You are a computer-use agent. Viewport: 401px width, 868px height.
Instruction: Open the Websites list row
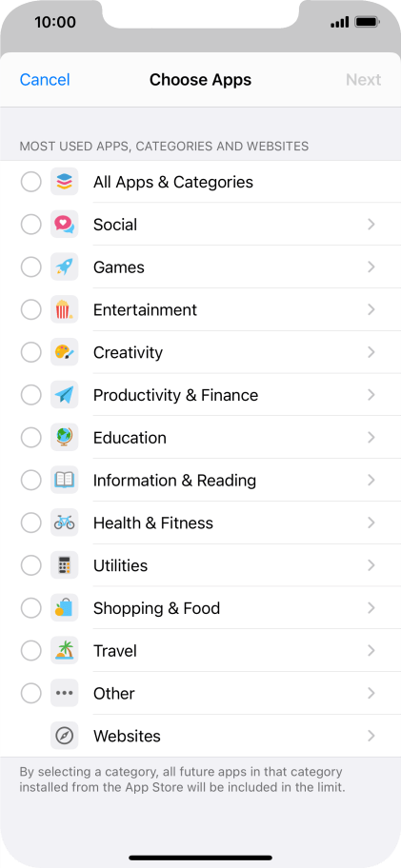pos(200,736)
